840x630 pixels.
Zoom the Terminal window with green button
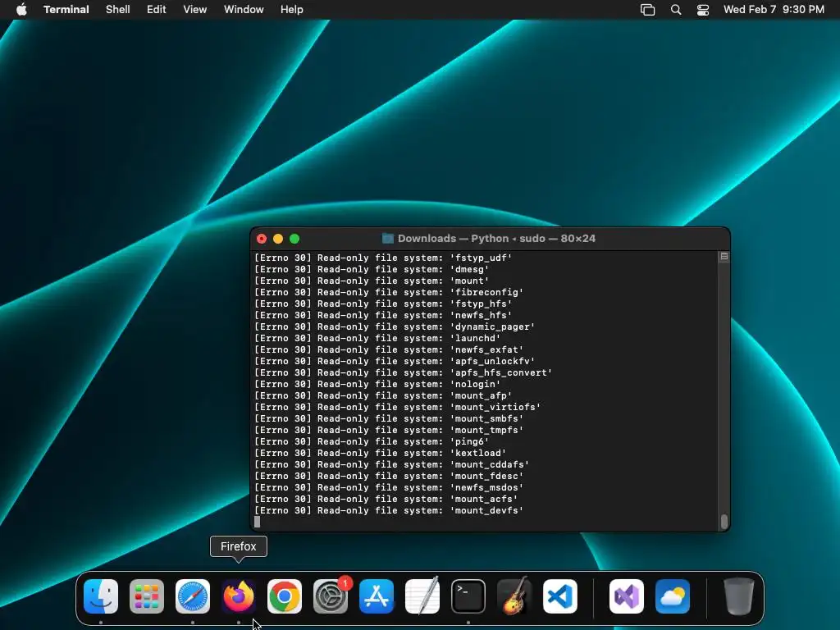[294, 239]
